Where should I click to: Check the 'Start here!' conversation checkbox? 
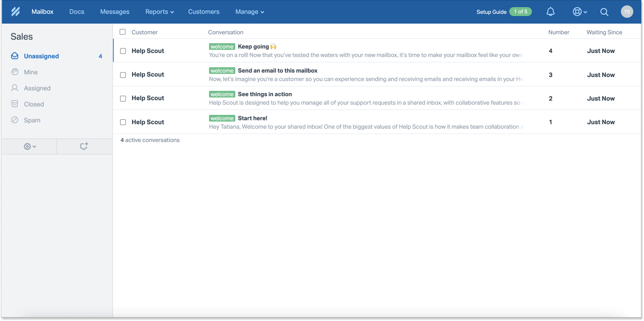click(x=123, y=122)
